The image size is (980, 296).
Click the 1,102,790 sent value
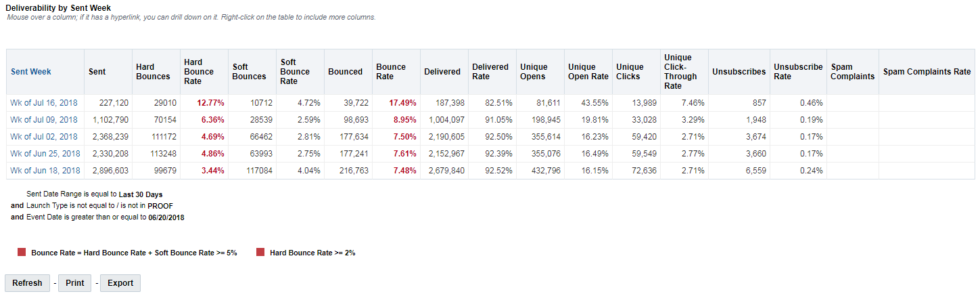coord(110,120)
